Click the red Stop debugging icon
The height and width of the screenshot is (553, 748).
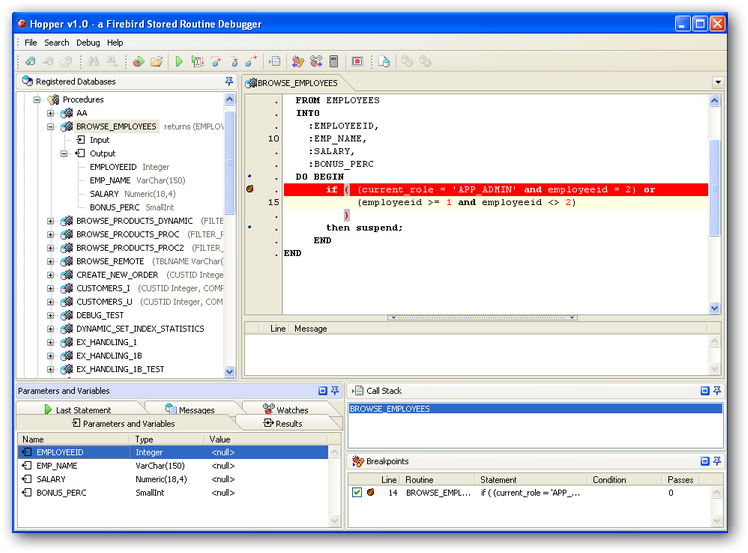357,61
